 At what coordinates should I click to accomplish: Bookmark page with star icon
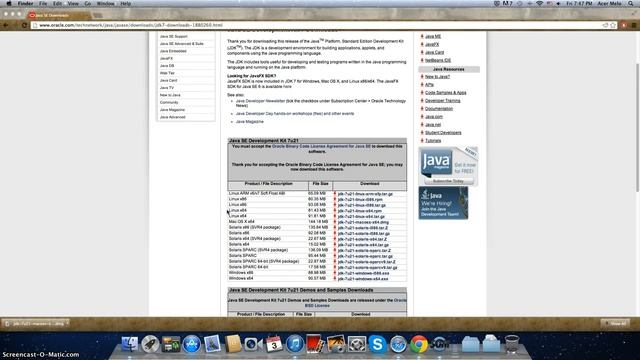pyautogui.click(x=613, y=25)
